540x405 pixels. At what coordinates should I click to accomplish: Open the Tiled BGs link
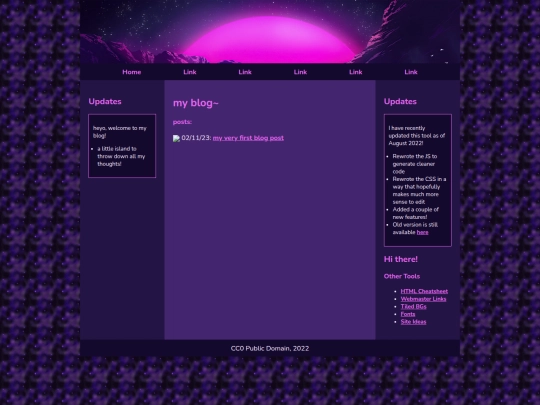tap(413, 307)
